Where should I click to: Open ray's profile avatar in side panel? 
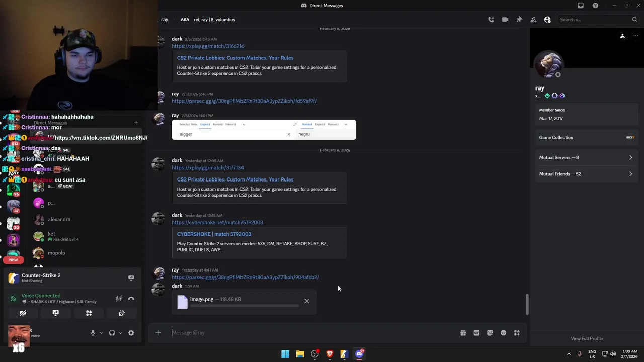[549, 65]
